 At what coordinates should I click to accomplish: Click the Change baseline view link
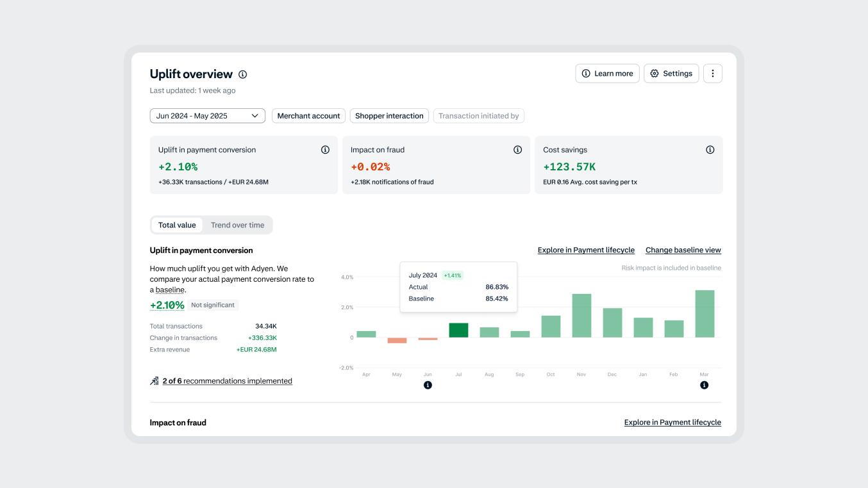682,250
